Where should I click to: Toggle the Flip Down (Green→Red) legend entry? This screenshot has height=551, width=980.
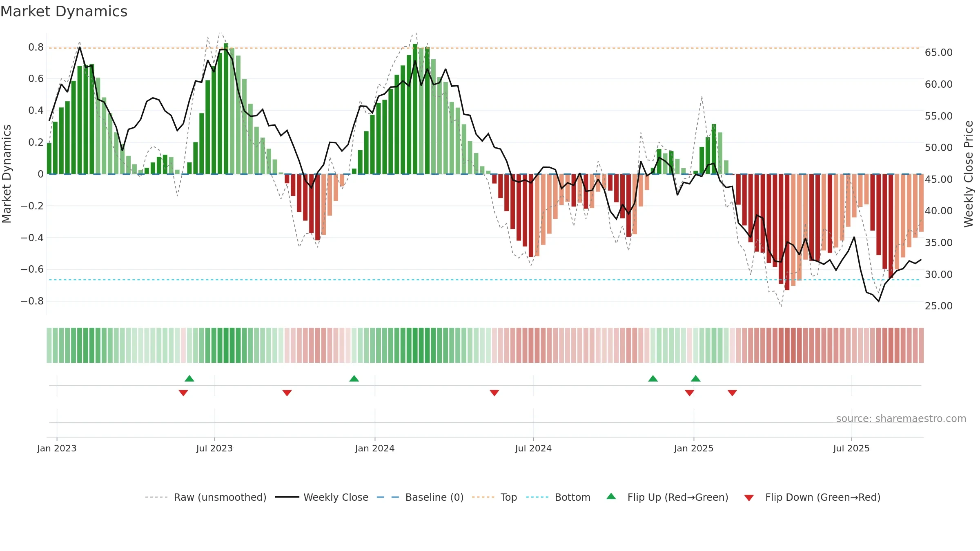tap(812, 497)
